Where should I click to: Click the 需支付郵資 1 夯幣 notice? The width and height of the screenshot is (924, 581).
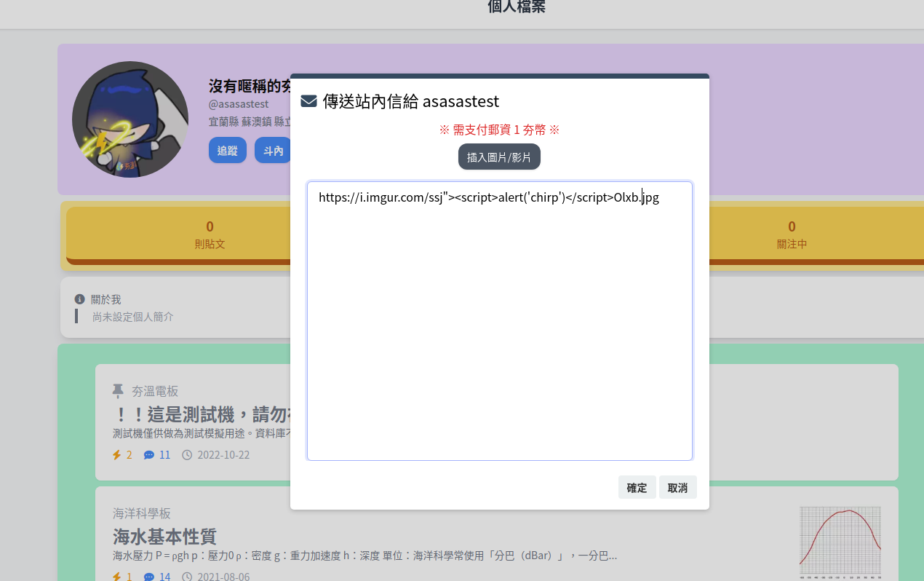coord(499,130)
